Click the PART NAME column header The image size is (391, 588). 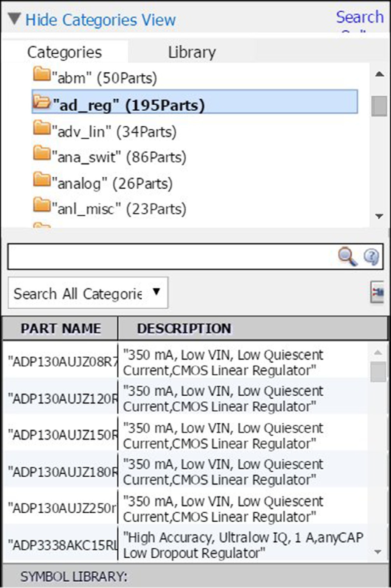pyautogui.click(x=60, y=328)
